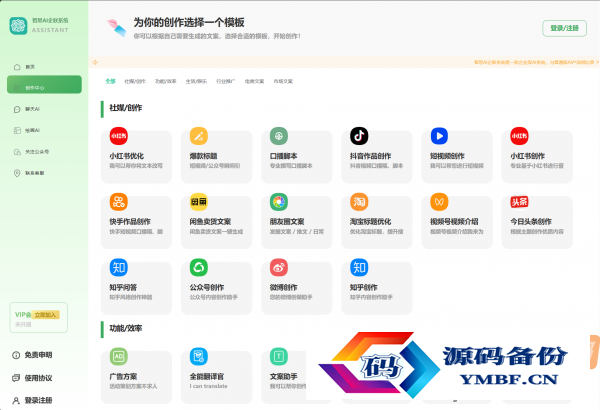Open the 闲鱼卖货文案 yellow icon
The height and width of the screenshot is (410, 600).
[x=199, y=202]
